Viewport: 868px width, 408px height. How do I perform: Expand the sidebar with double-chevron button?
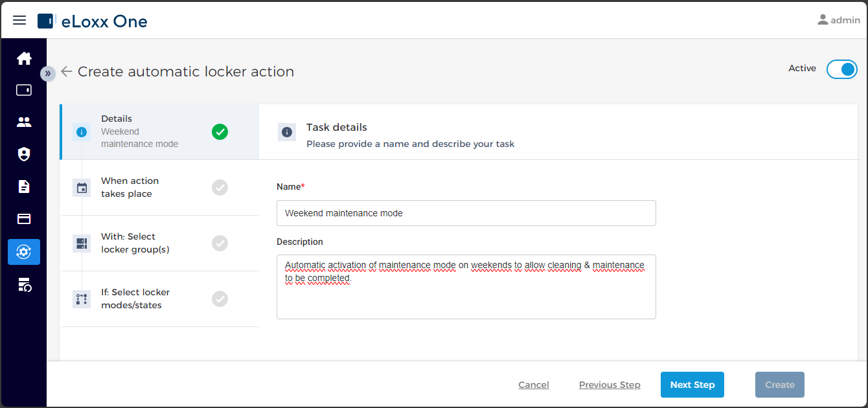click(47, 73)
